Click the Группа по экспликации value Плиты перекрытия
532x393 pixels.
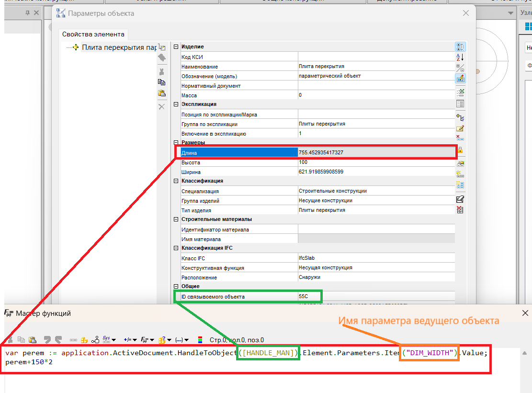click(376, 124)
